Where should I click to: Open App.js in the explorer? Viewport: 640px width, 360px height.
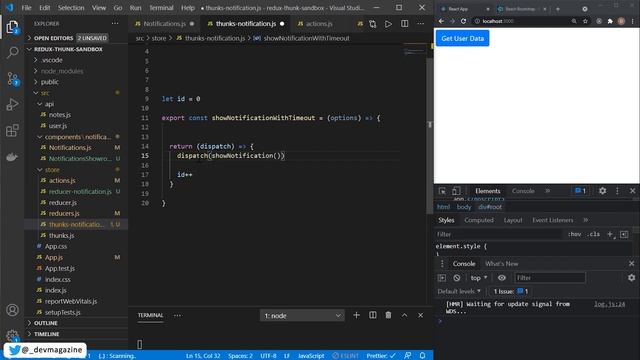[x=54, y=258]
